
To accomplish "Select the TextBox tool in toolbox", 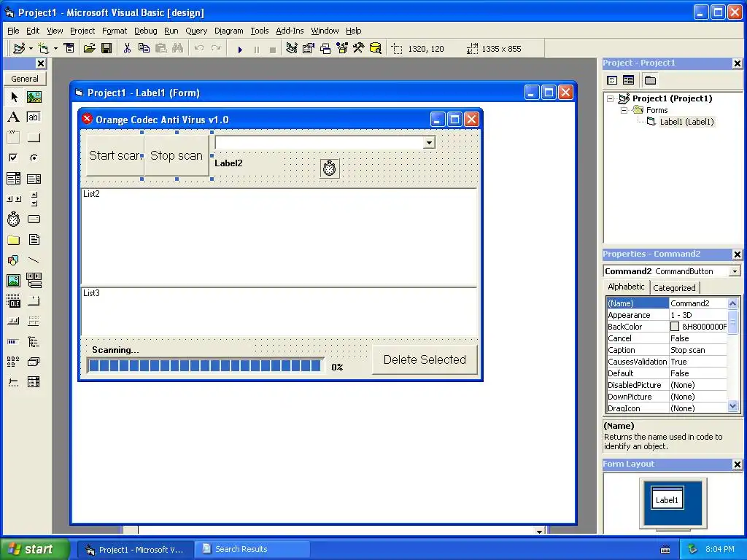I will [34, 117].
